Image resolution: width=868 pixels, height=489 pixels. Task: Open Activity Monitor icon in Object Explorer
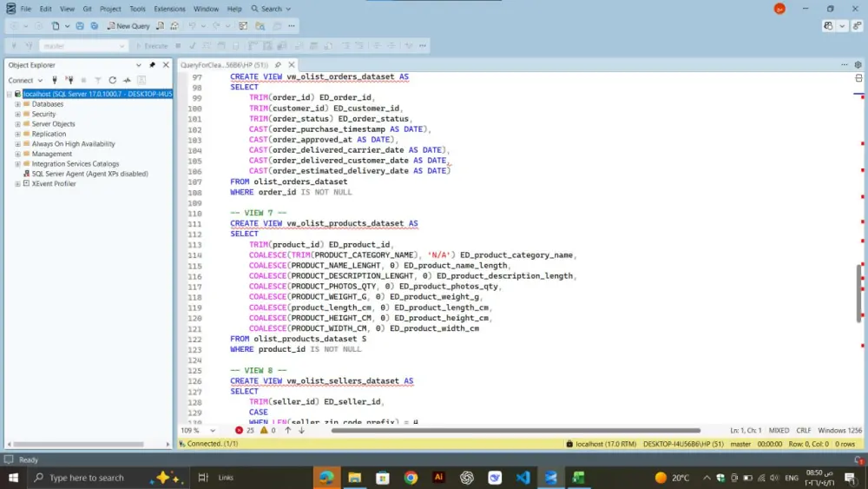(127, 80)
